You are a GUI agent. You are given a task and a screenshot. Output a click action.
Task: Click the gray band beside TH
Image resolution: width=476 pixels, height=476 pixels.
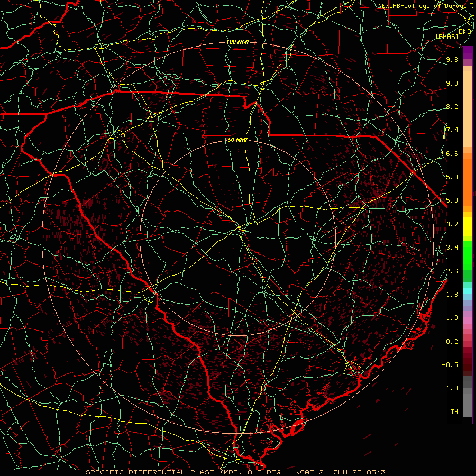click(x=467, y=407)
